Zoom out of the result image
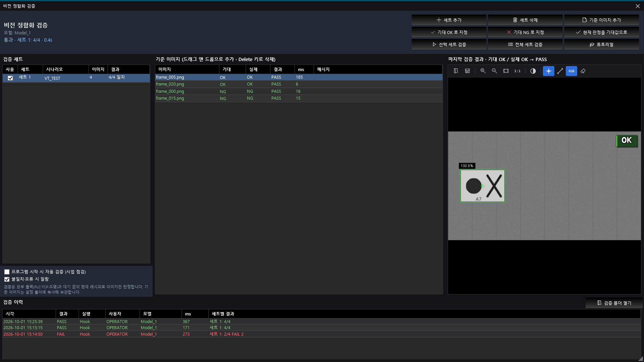Screen dimensions: 644x362 (494, 71)
